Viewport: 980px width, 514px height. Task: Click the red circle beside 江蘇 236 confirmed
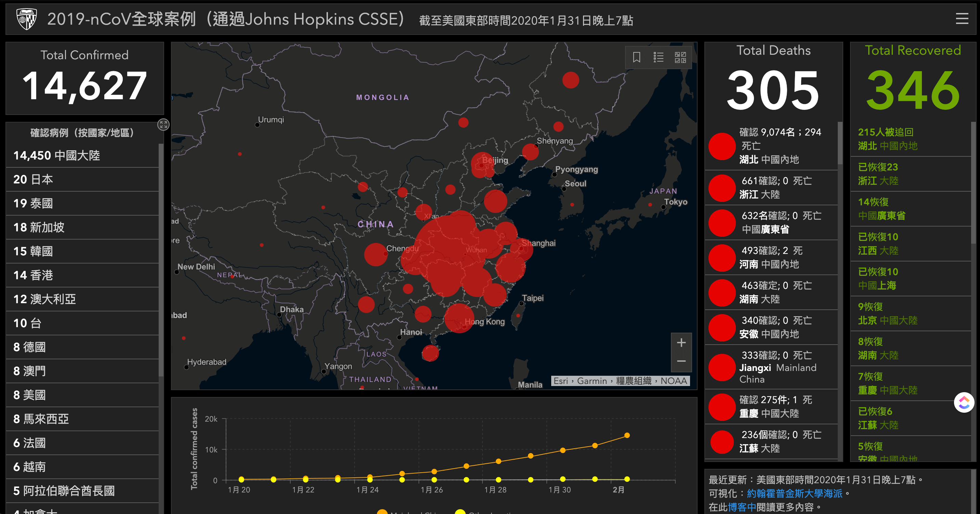[x=722, y=442]
